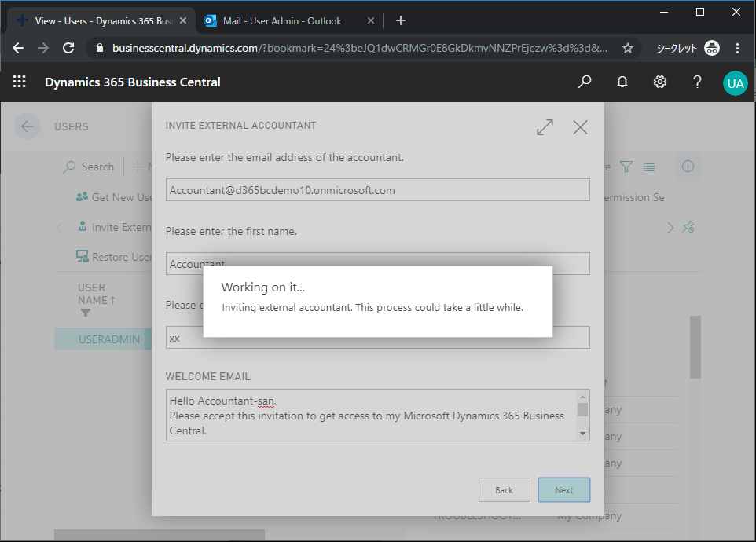
Task: Open the UA user account avatar
Action: click(x=736, y=83)
